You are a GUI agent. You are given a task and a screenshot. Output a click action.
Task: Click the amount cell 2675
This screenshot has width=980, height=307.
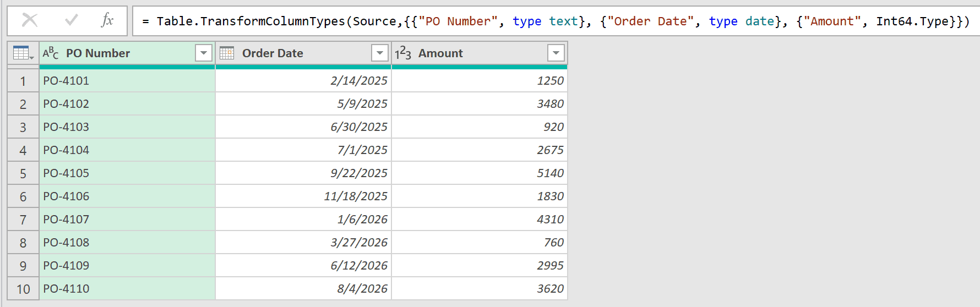pyautogui.click(x=480, y=150)
